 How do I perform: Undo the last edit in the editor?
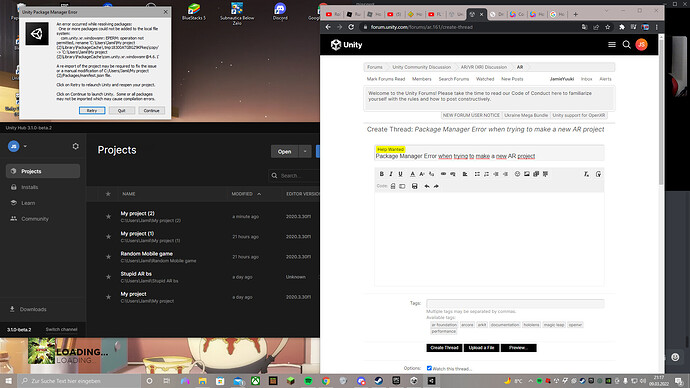coord(427,186)
